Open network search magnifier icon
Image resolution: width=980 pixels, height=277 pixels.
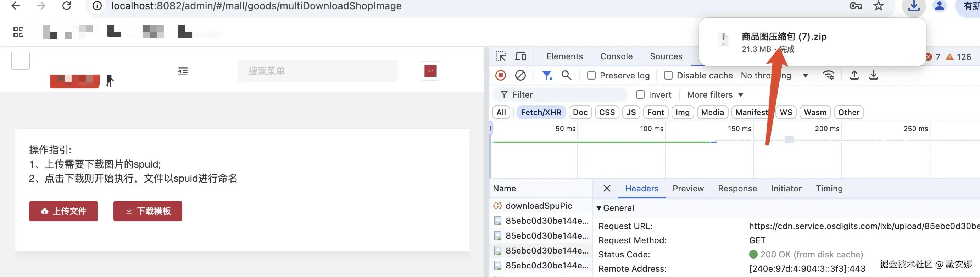566,75
